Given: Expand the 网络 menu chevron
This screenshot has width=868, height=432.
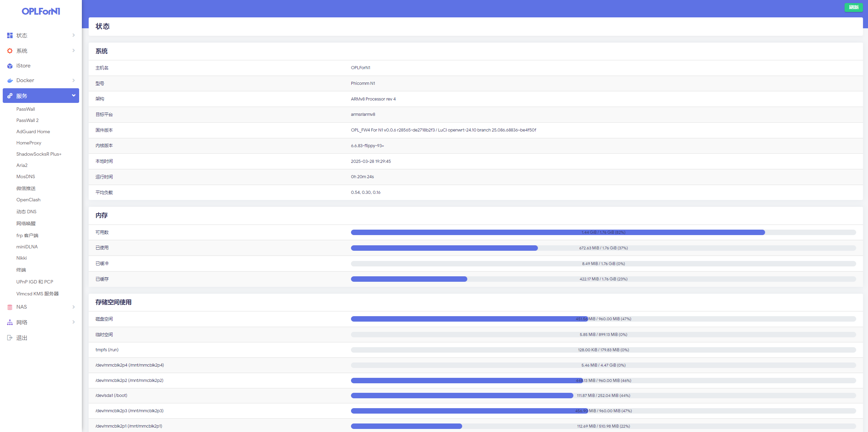Looking at the screenshot, I should tap(73, 322).
